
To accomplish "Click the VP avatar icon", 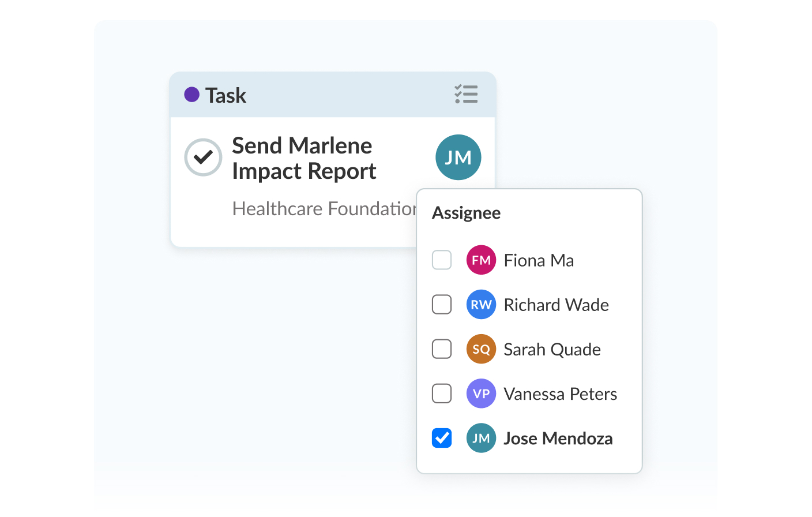I will pos(481,393).
